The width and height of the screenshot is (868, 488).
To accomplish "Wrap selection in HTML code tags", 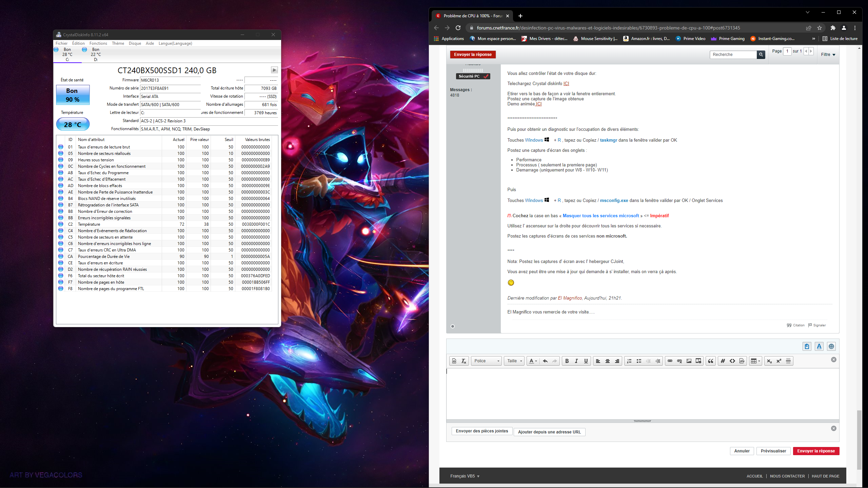I will tap(732, 361).
